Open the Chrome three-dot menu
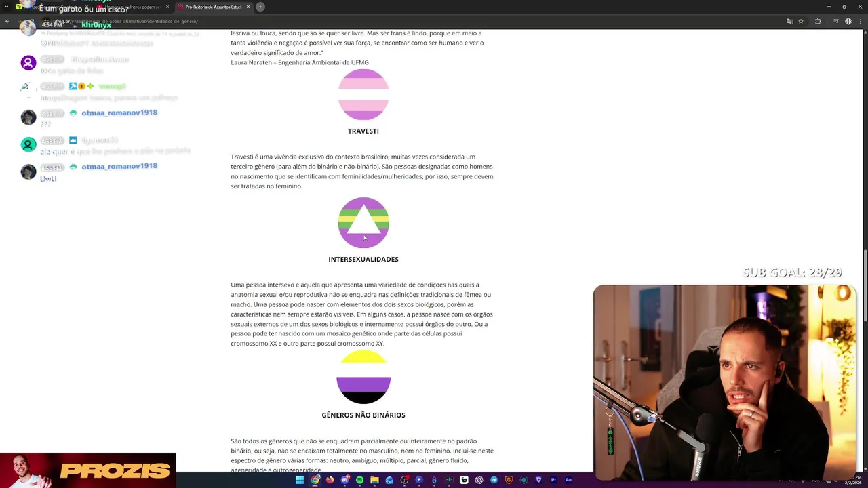Image resolution: width=868 pixels, height=488 pixels. (x=861, y=21)
